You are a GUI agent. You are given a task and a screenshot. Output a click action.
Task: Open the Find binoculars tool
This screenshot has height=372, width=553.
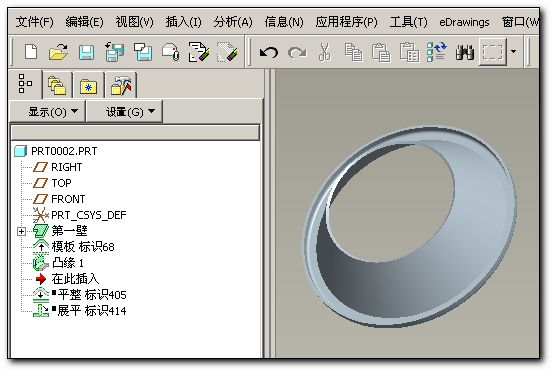464,52
